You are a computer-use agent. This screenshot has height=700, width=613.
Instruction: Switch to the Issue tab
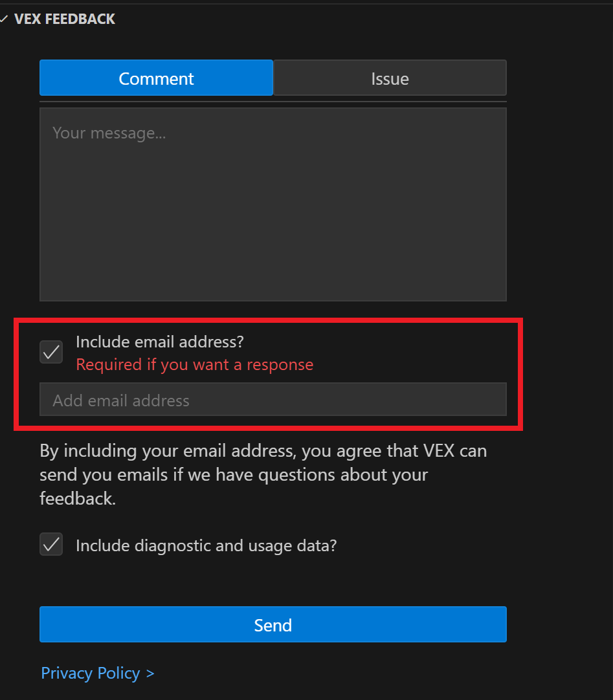390,78
